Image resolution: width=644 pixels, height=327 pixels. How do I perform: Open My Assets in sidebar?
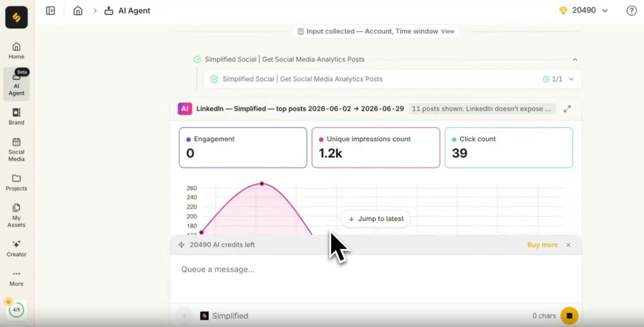17,215
